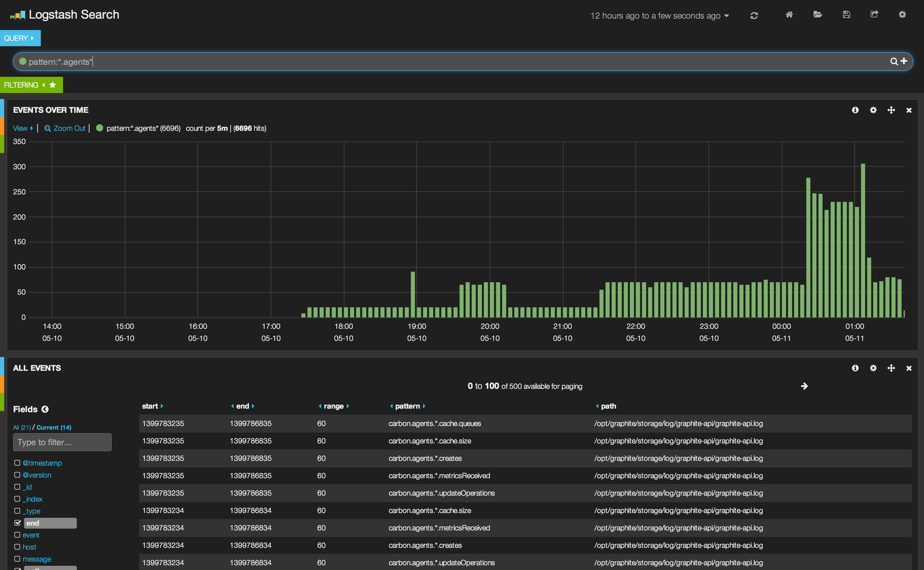Screen dimensions: 924x570
Task: Click the refresh dashboard icon
Action: (x=754, y=16)
